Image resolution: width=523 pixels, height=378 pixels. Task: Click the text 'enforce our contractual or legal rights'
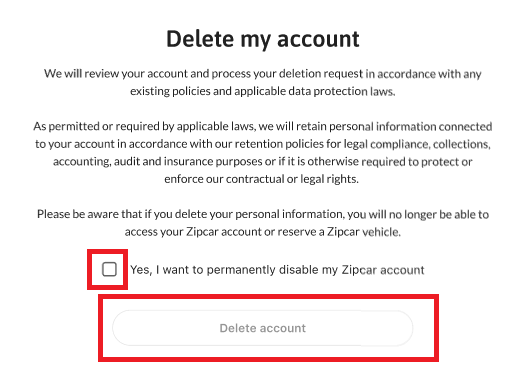tap(262, 179)
